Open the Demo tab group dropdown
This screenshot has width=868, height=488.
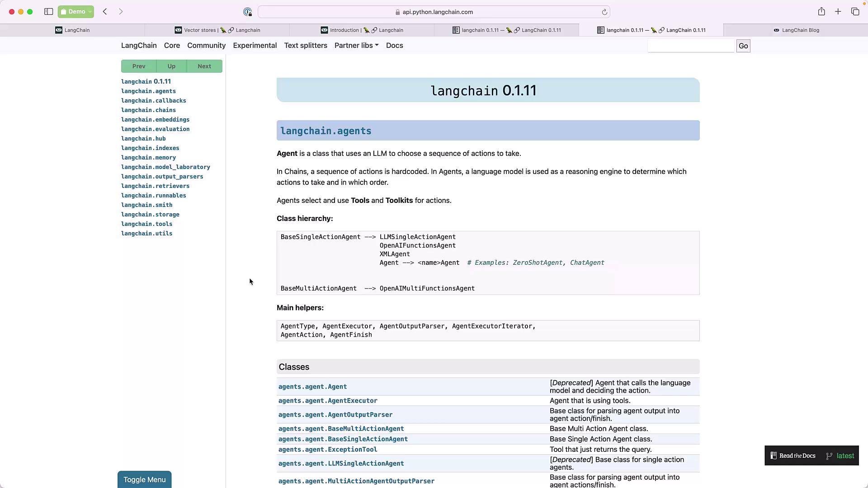[x=76, y=12]
